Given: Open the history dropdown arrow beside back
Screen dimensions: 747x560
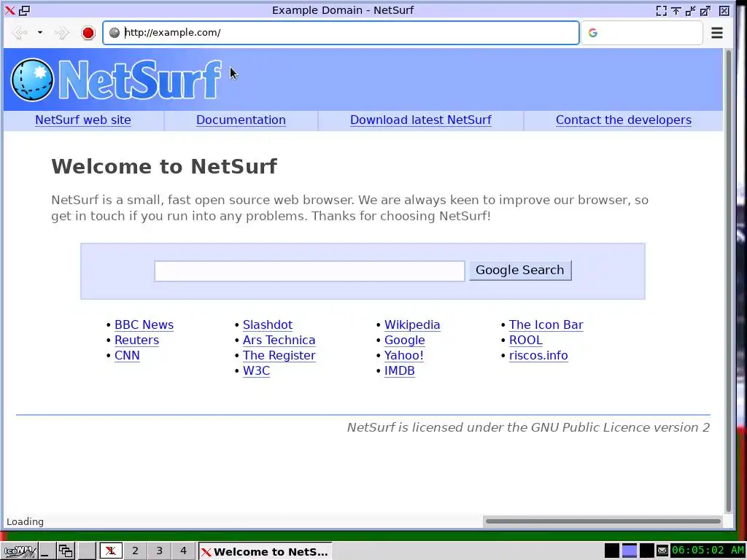Looking at the screenshot, I should click(x=40, y=32).
